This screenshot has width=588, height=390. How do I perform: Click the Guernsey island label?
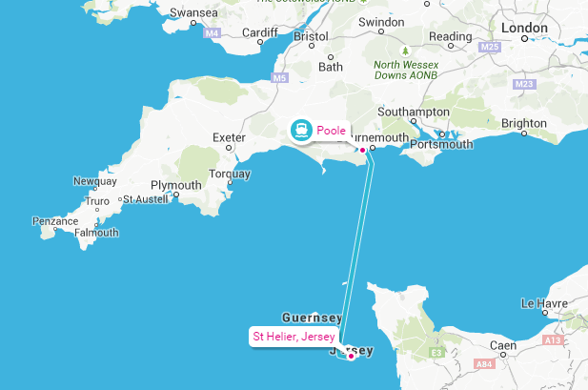point(312,318)
